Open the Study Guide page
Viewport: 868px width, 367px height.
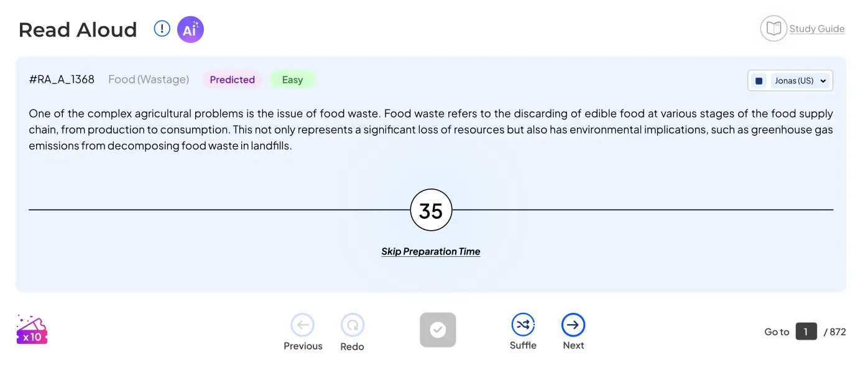(x=817, y=28)
